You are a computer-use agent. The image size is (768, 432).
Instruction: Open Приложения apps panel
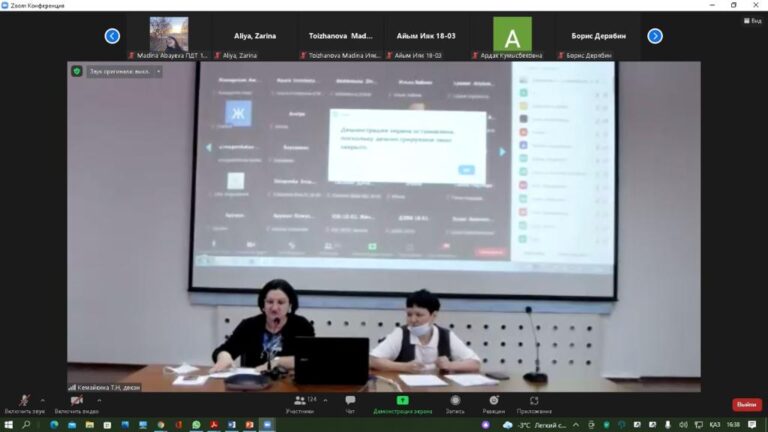click(534, 401)
